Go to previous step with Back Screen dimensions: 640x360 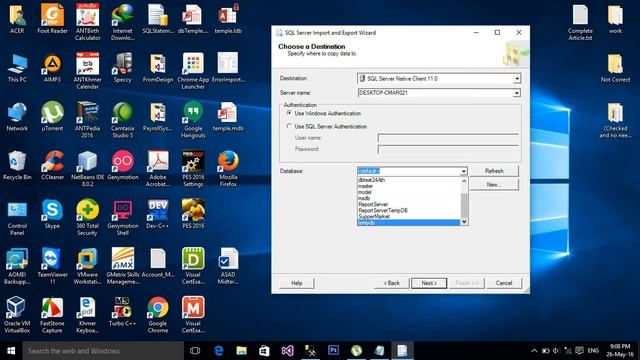[391, 283]
